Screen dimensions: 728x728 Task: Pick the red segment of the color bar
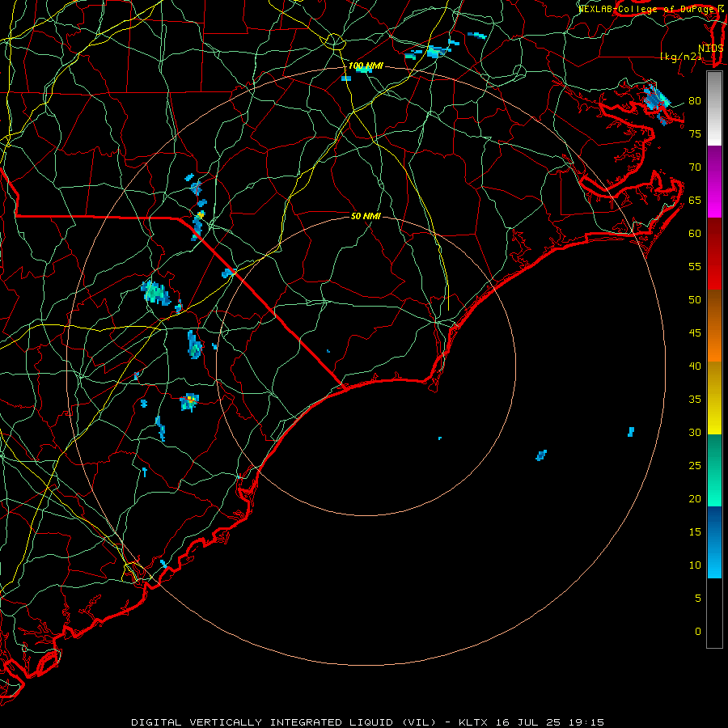pyautogui.click(x=714, y=254)
